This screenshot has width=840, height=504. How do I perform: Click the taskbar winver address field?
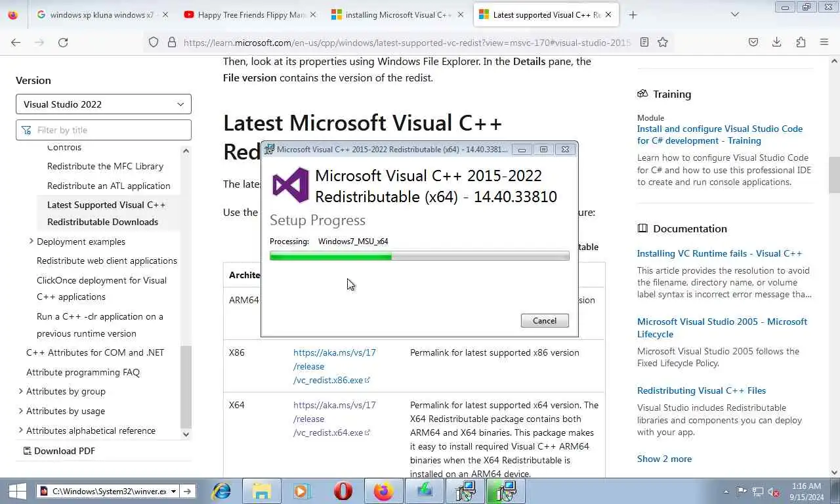click(109, 491)
